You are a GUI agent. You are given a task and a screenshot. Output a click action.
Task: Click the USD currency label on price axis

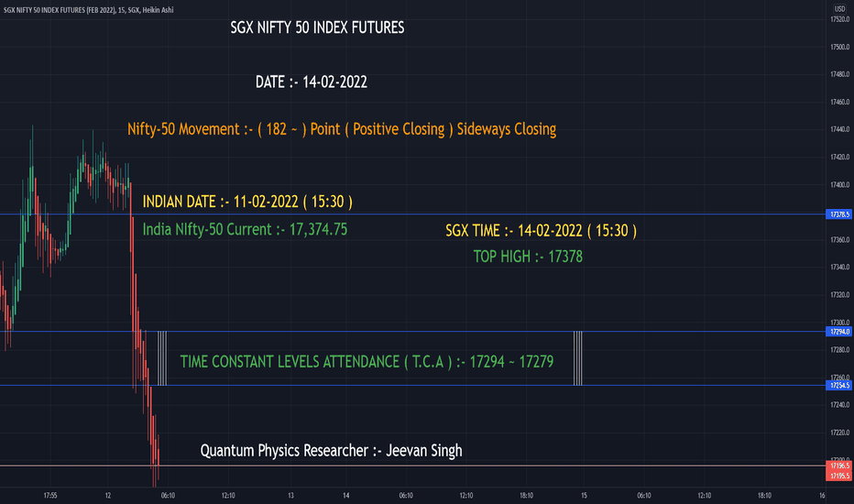839,9
